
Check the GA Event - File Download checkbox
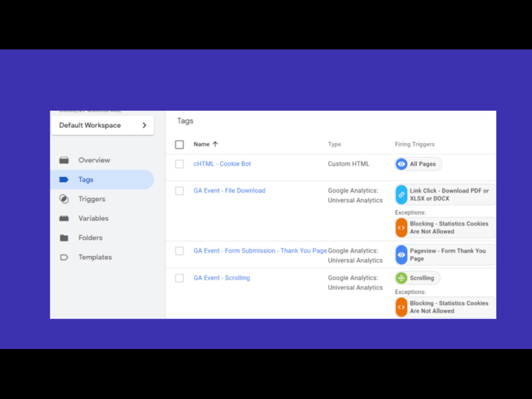[179, 191]
